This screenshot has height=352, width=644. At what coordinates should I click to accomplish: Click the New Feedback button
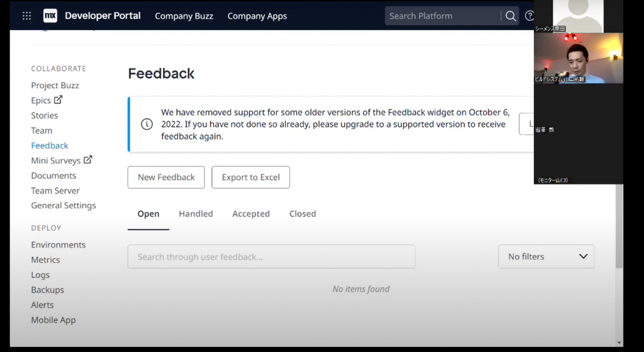tap(166, 178)
